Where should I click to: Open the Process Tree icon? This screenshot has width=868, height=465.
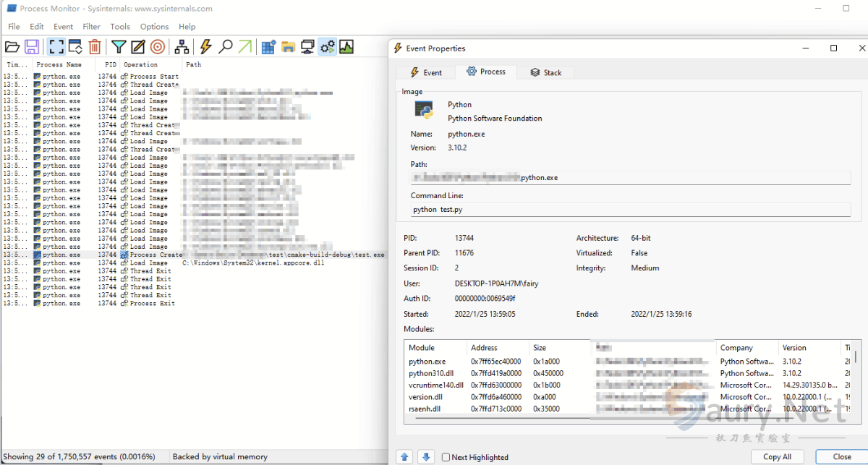tap(182, 47)
